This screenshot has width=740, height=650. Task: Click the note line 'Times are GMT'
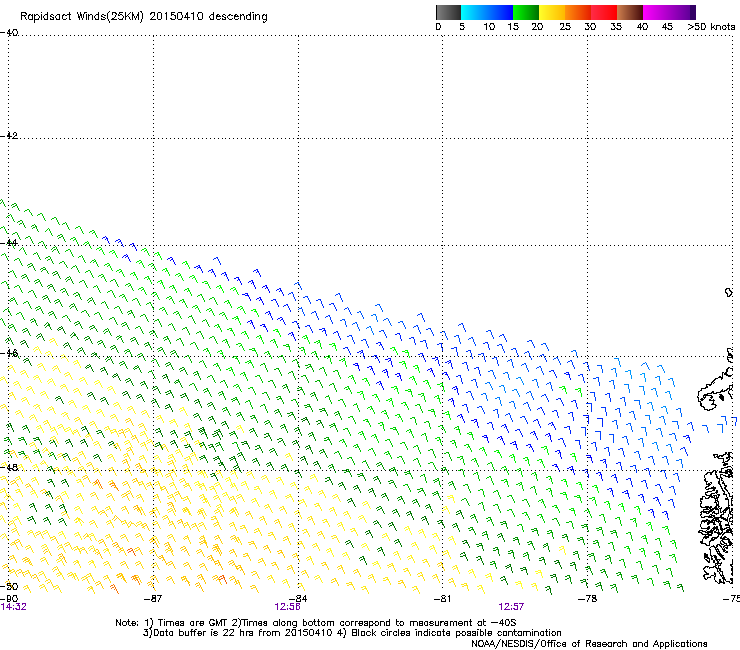(x=193, y=623)
